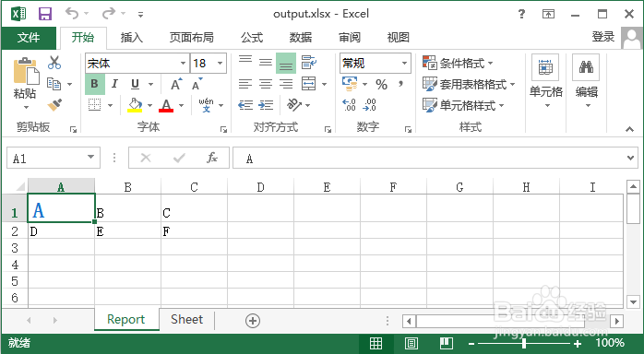Apply red font color A

(166, 105)
